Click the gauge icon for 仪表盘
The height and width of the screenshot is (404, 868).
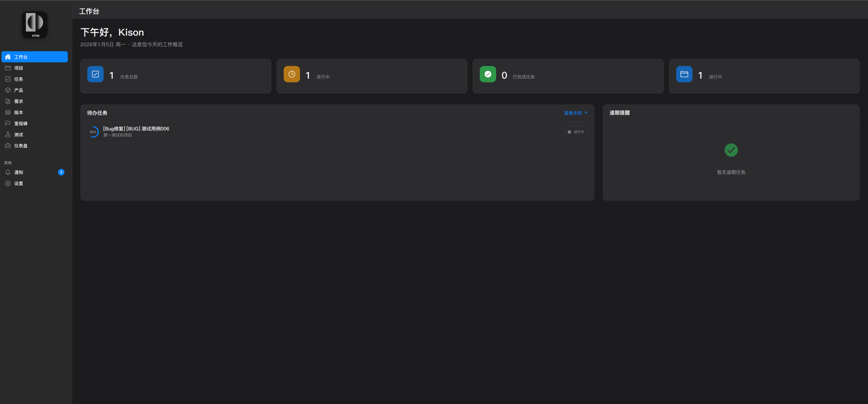point(8,146)
